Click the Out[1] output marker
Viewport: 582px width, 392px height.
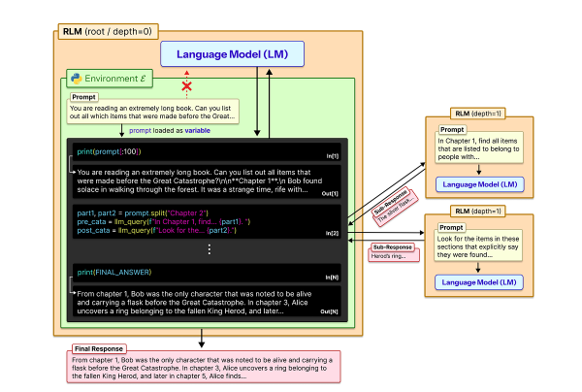pos(332,194)
